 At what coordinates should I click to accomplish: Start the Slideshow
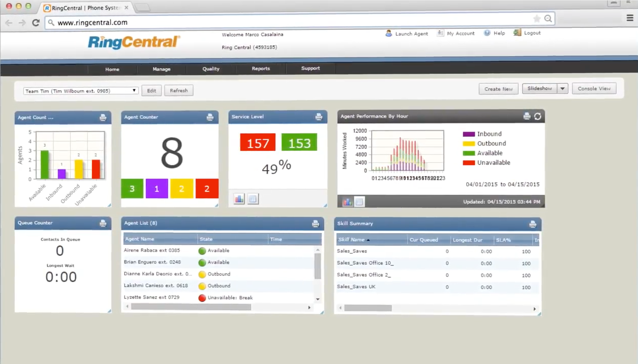[539, 88]
